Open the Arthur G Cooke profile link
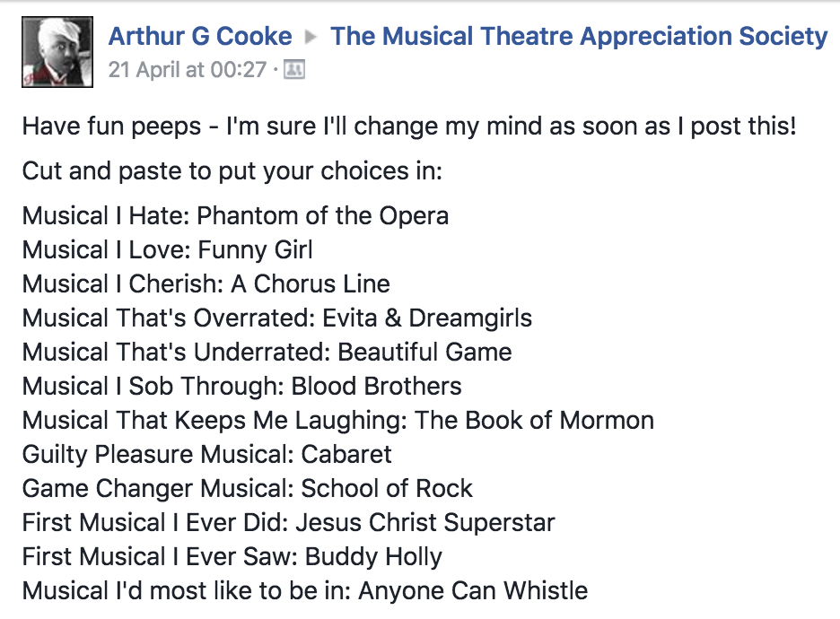Screen dimensions: 840x619 [x=200, y=37]
